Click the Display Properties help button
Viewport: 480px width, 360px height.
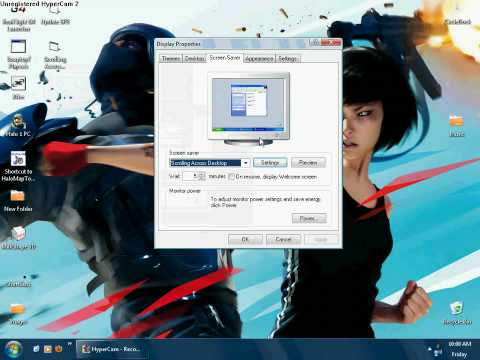[x=314, y=43]
